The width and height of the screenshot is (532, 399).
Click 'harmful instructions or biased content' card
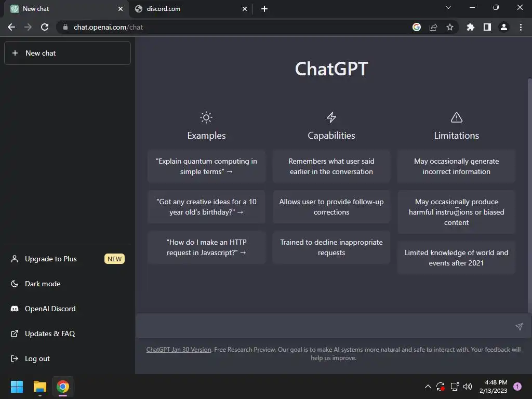(456, 212)
